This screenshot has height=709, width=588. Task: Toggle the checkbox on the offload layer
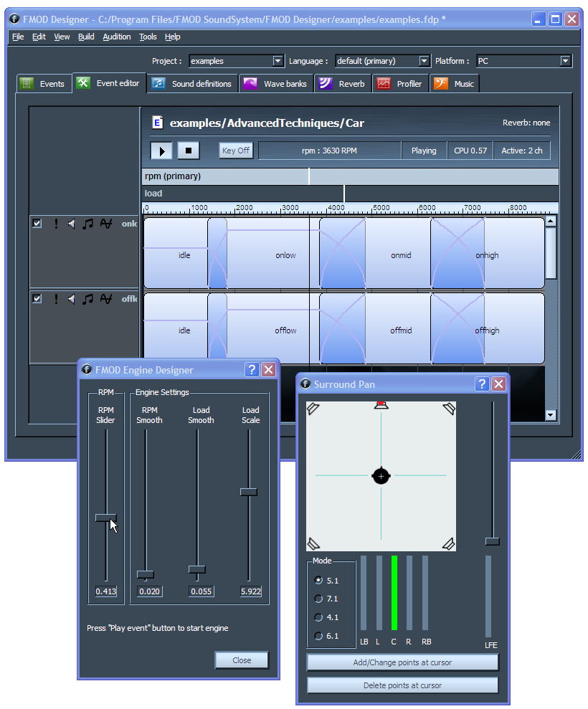click(x=37, y=298)
